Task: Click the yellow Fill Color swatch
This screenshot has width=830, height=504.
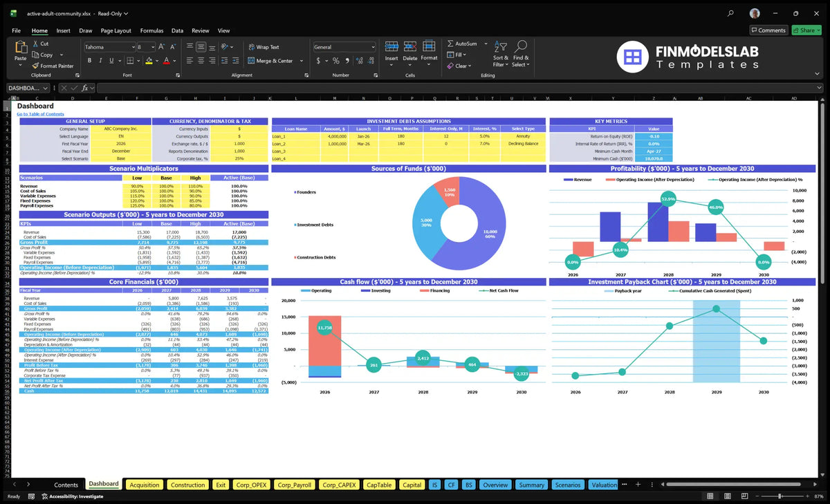Action: coord(149,61)
